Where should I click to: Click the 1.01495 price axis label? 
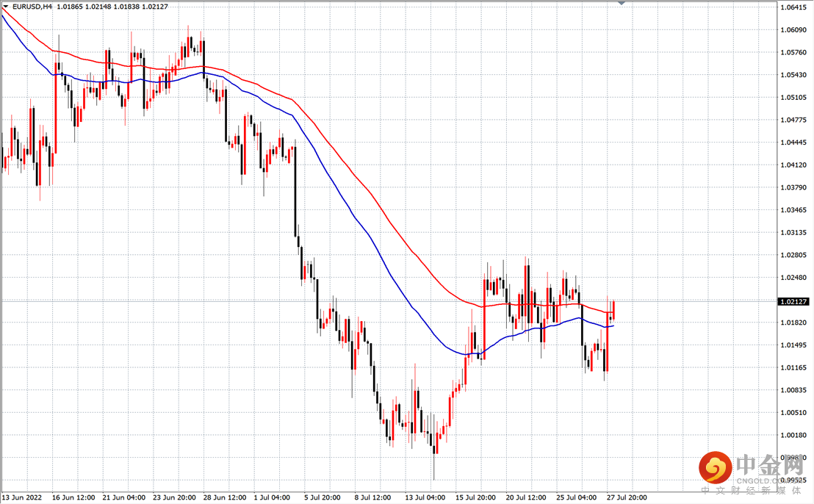pyautogui.click(x=793, y=345)
